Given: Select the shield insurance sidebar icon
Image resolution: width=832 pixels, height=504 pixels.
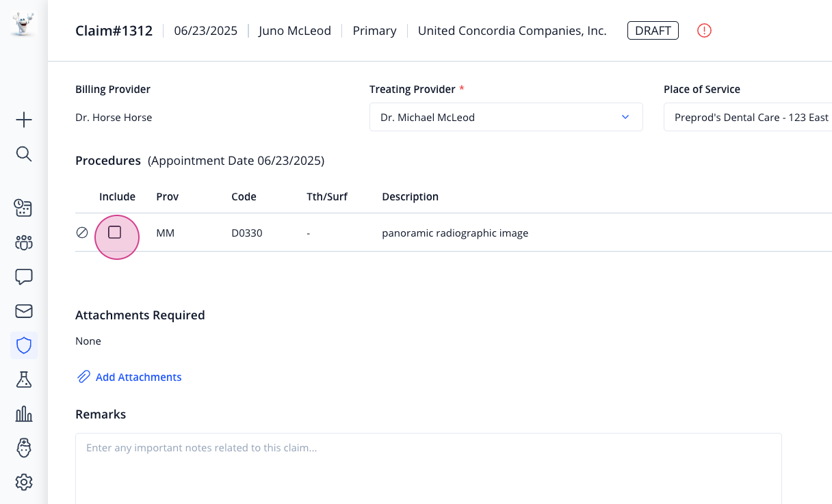Looking at the screenshot, I should (x=24, y=345).
